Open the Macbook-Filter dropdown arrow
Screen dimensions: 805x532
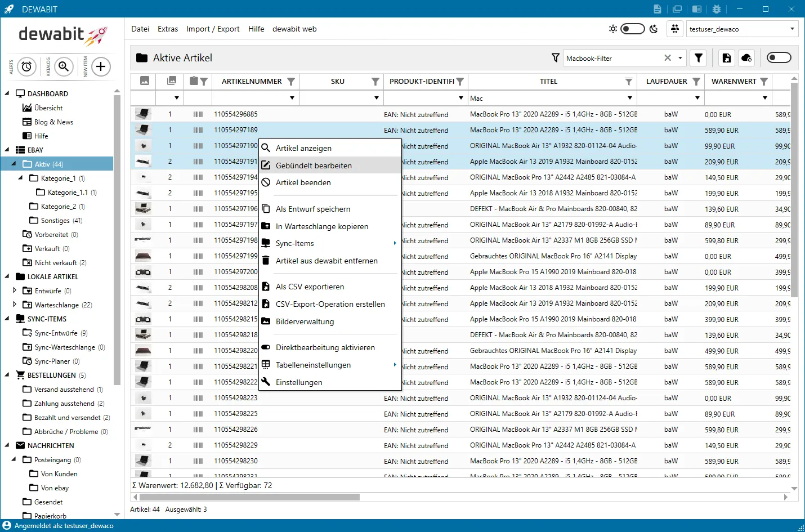[x=680, y=58]
